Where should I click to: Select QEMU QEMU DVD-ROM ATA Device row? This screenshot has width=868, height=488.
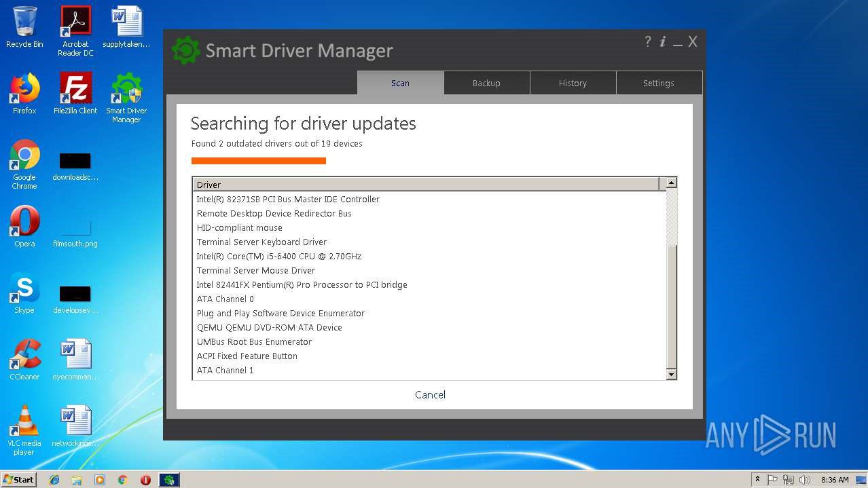tap(429, 327)
